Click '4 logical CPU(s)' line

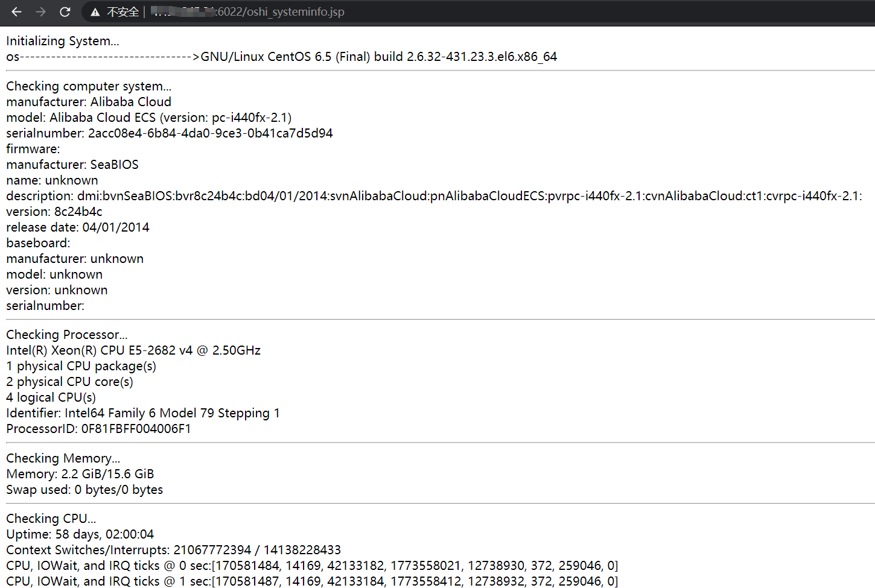tap(51, 397)
